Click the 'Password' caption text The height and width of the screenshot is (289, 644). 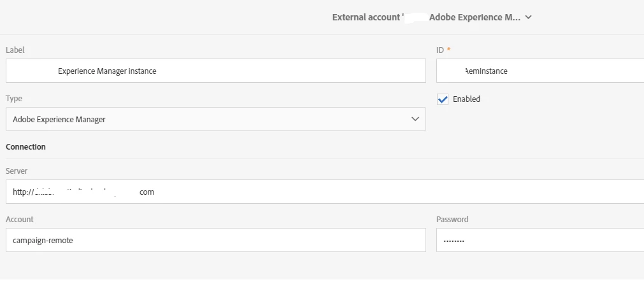tap(452, 220)
